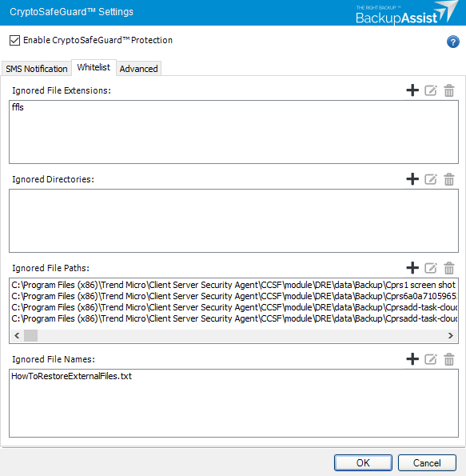Open the blue help question mark

[x=452, y=42]
